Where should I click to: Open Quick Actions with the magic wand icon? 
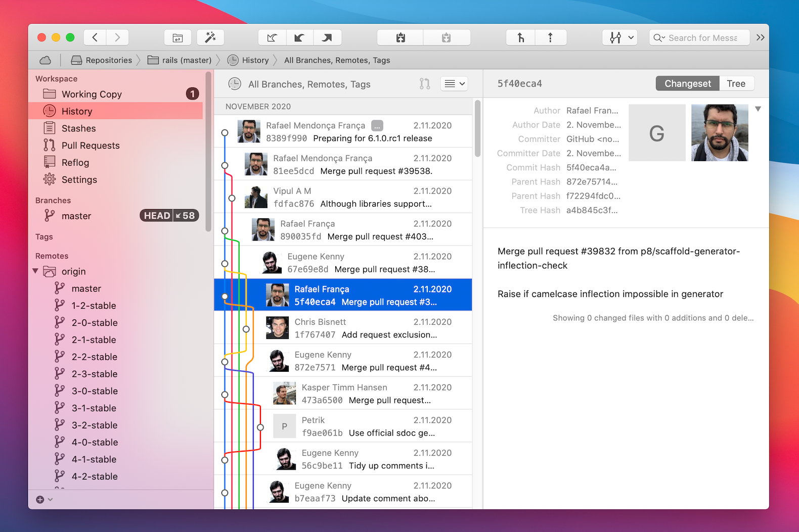210,38
